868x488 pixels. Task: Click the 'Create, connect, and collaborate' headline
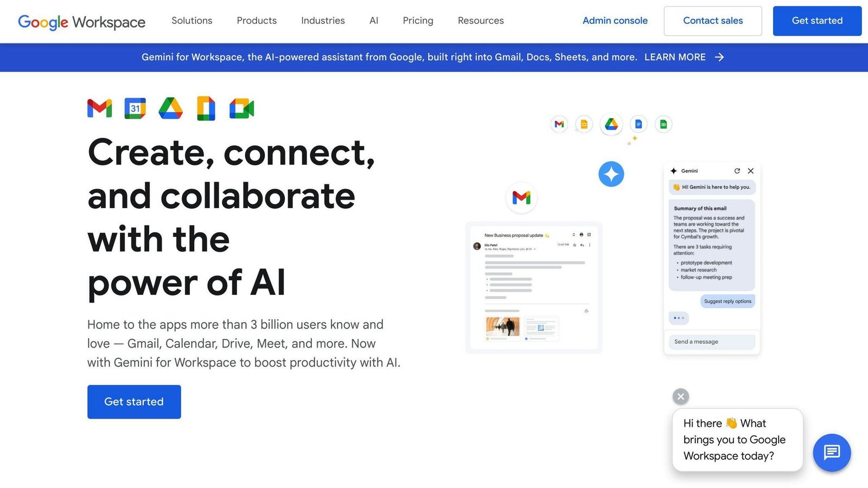[232, 217]
